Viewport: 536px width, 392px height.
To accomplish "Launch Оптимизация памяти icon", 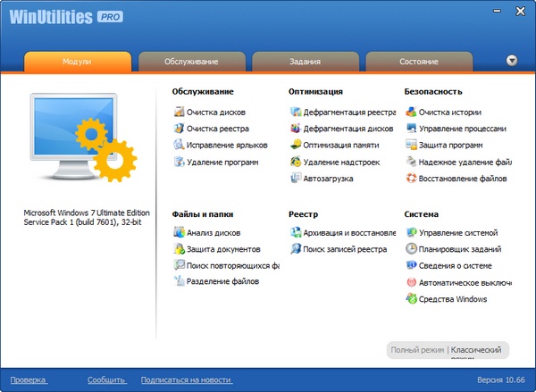I will (296, 146).
